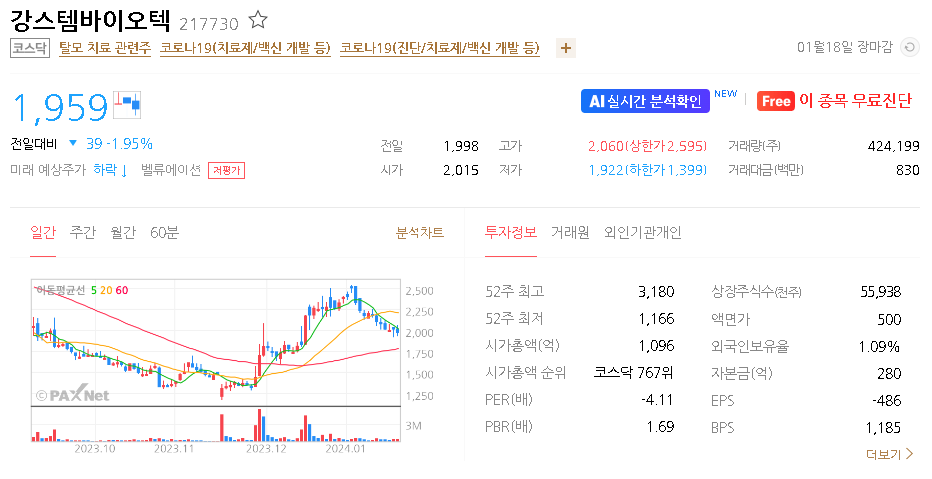This screenshot has height=479, width=932.
Task: Click the BPS value 1,185
Action: point(883,428)
